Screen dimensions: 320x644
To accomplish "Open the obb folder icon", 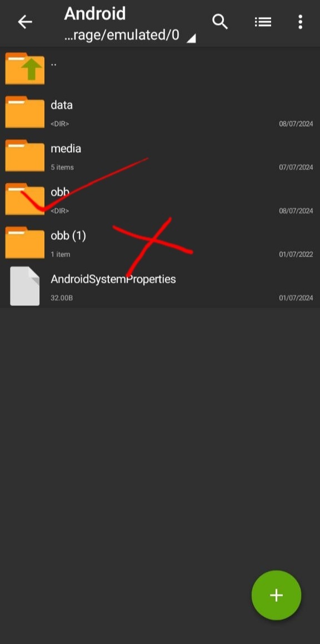I will 24,199.
